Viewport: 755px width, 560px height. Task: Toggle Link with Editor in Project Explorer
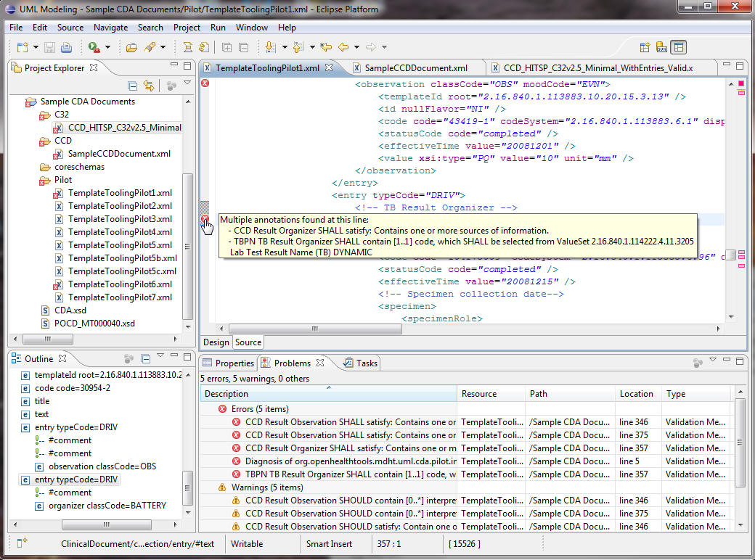pyautogui.click(x=149, y=86)
